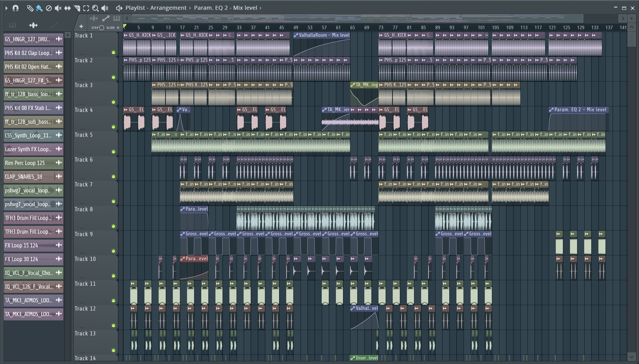Show patterns tab in the picker panel
This screenshot has height=364, width=639.
click(x=12, y=25)
